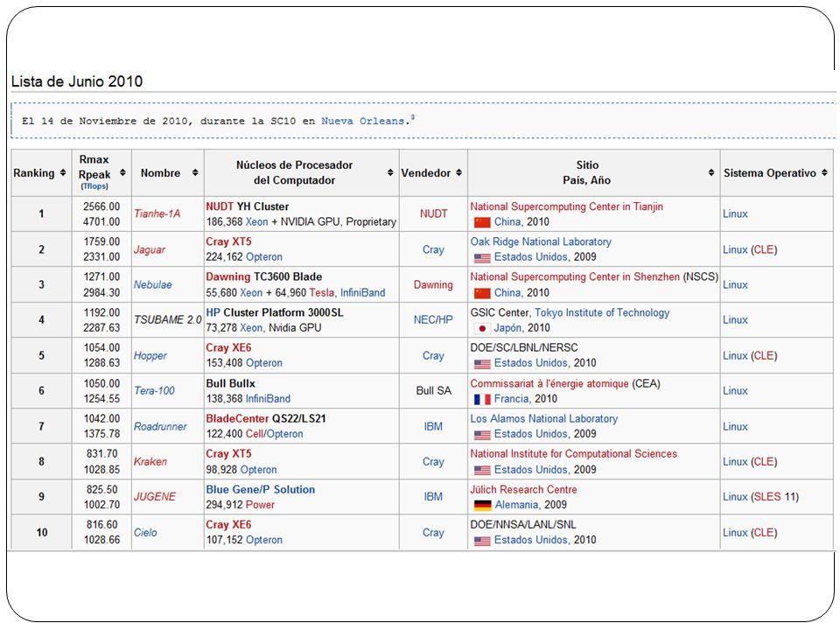Open Linux link in Tera-100 row

click(735, 390)
